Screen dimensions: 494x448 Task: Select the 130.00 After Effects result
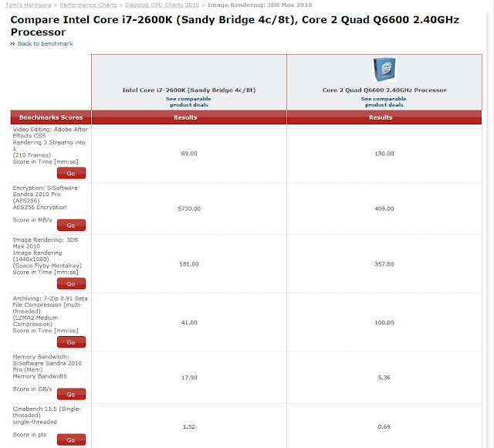coord(384,154)
